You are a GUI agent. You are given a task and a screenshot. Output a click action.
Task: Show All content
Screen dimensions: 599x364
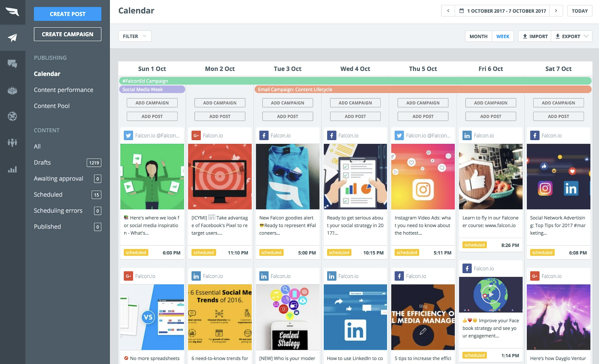click(37, 146)
